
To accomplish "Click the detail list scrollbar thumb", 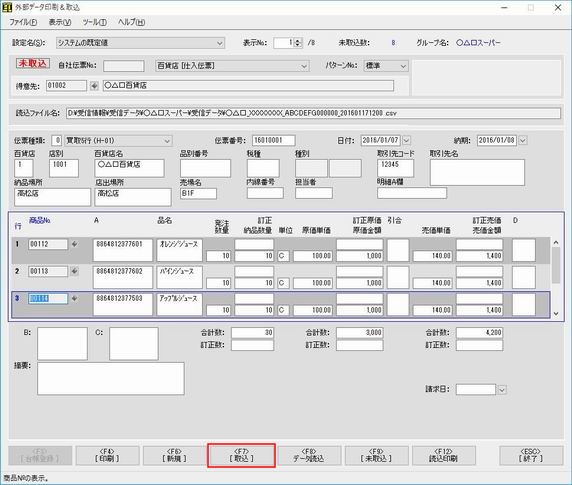I will click(556, 265).
